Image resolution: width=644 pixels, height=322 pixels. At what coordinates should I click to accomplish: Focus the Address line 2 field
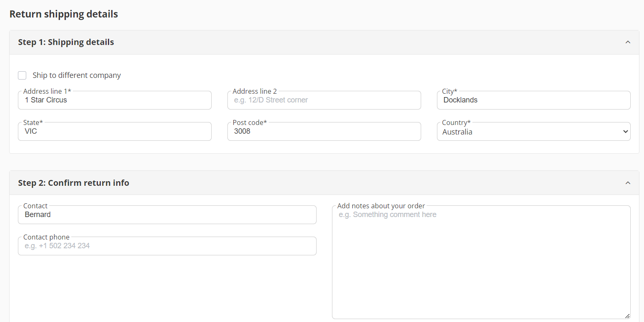coord(324,100)
